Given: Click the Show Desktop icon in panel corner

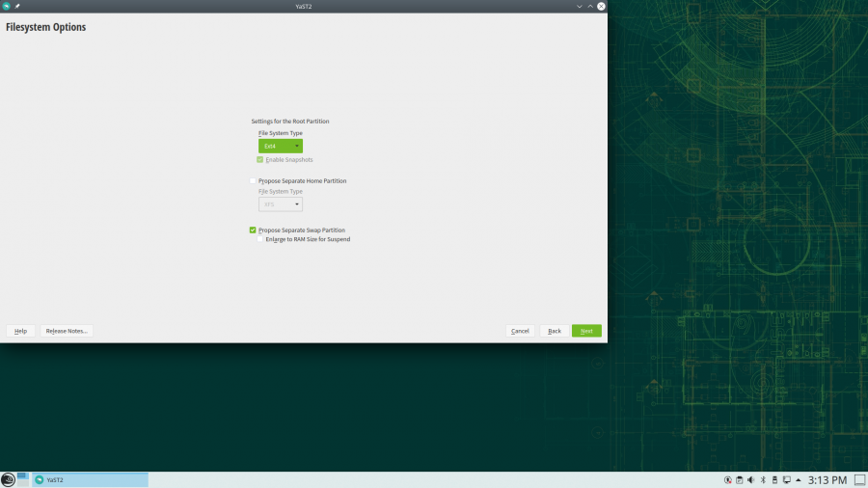Looking at the screenshot, I should 859,479.
